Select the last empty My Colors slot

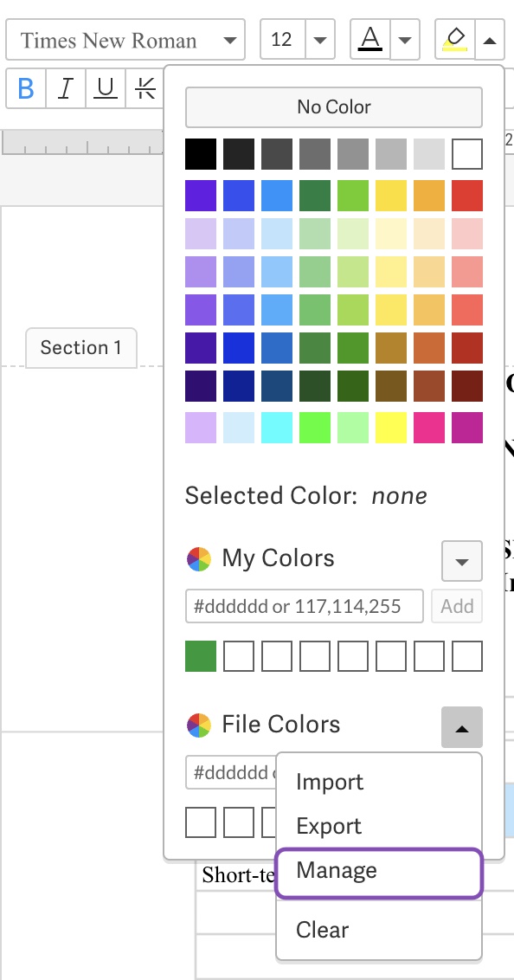(x=467, y=656)
